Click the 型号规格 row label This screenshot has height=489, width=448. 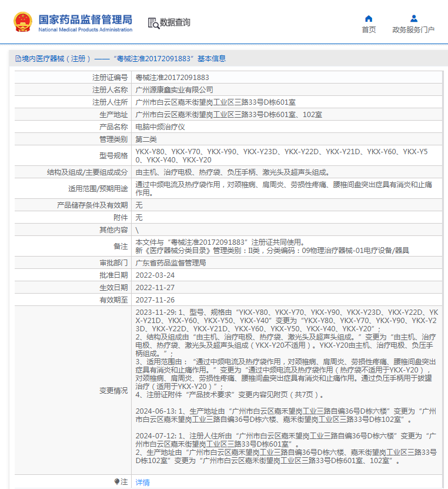113,155
